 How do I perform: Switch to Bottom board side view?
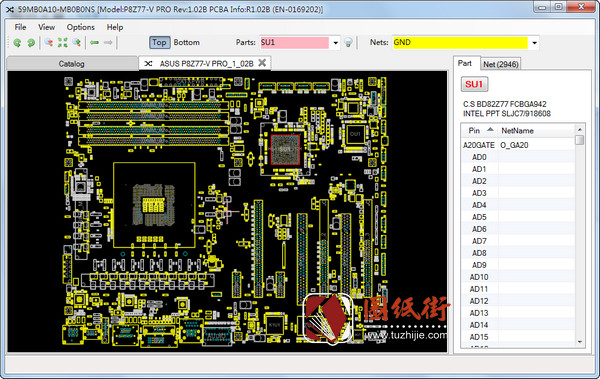pyautogui.click(x=187, y=42)
